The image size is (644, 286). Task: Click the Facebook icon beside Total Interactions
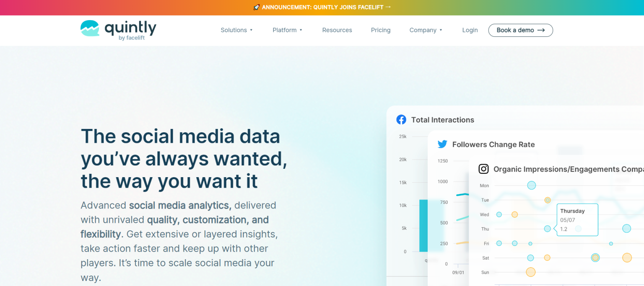tap(401, 120)
